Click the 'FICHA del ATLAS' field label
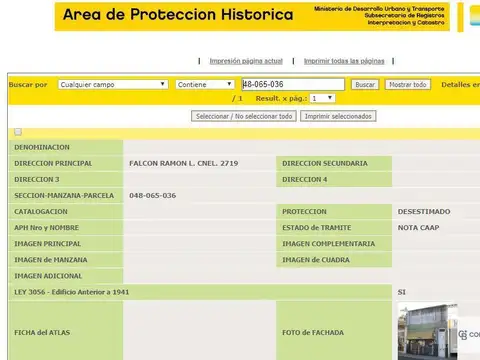The image size is (480, 360). pyautogui.click(x=42, y=332)
